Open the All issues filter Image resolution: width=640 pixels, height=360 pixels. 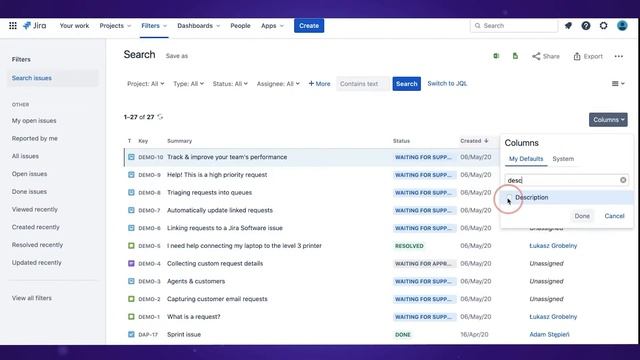click(25, 156)
